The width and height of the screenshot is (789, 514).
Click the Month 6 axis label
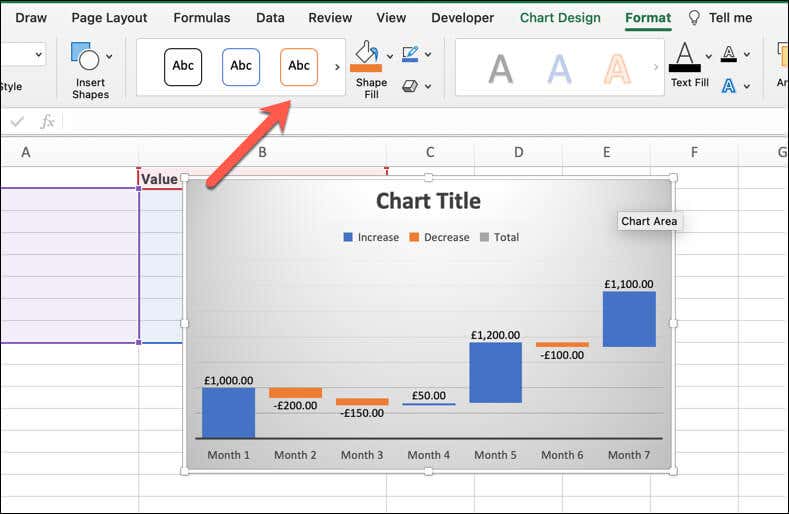(563, 455)
